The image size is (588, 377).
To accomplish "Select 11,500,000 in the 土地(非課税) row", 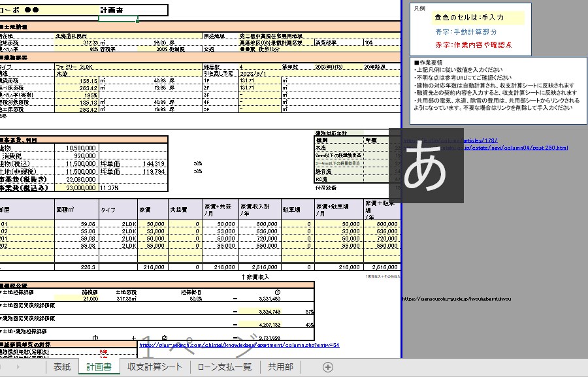I will [77, 172].
